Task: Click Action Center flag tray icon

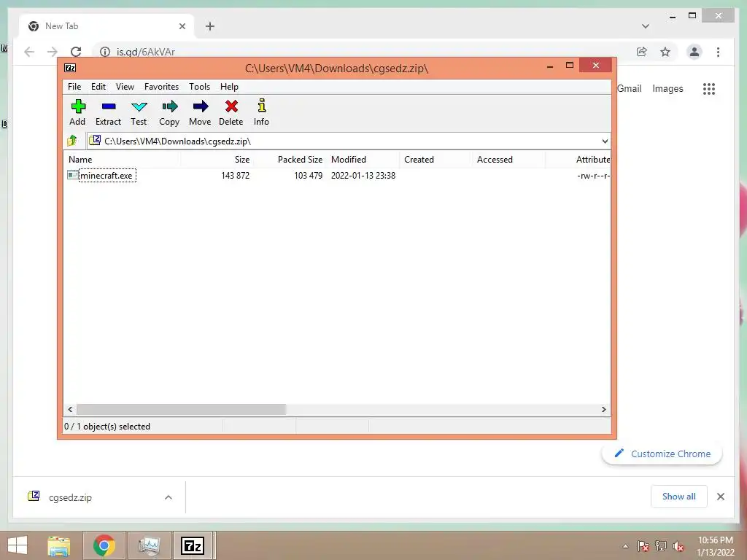Action: point(643,546)
